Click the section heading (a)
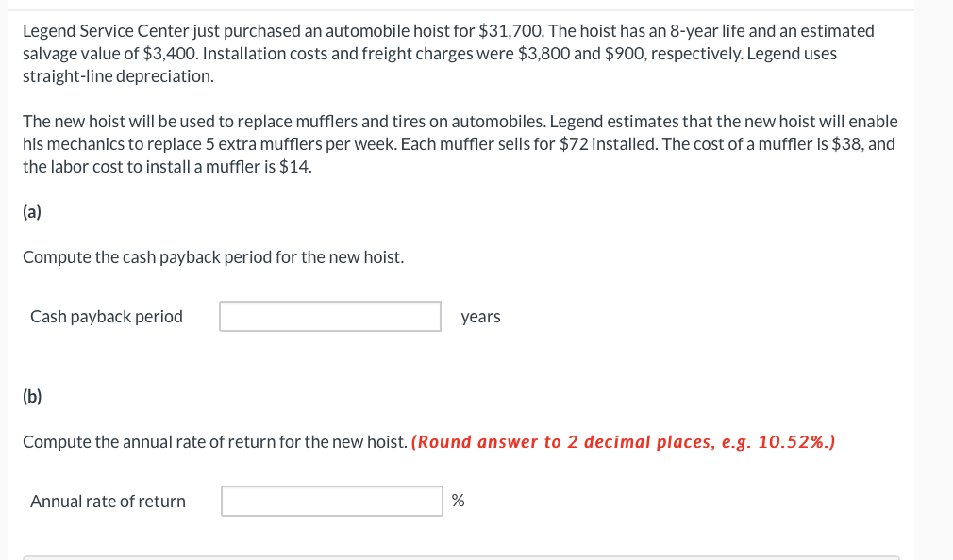953x560 pixels. [31, 211]
